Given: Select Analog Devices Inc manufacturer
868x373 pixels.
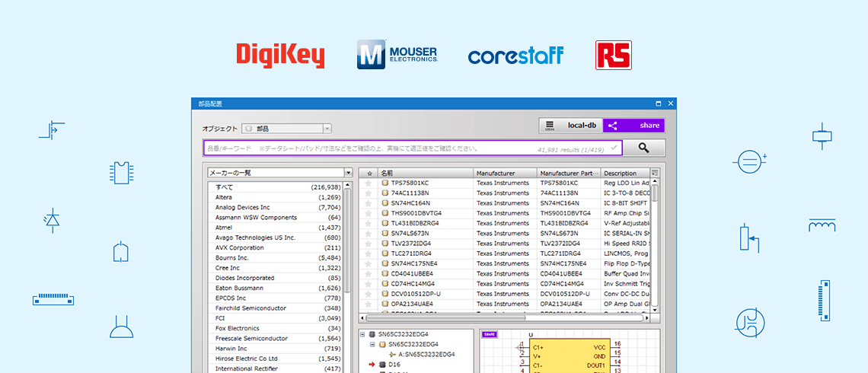Looking at the screenshot, I should [x=276, y=207].
